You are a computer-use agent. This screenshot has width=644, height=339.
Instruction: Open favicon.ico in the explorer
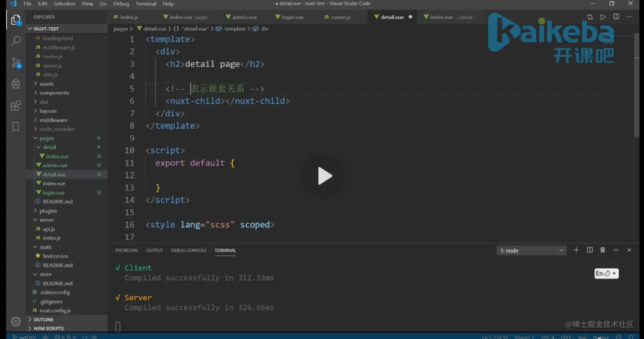[x=55, y=256]
